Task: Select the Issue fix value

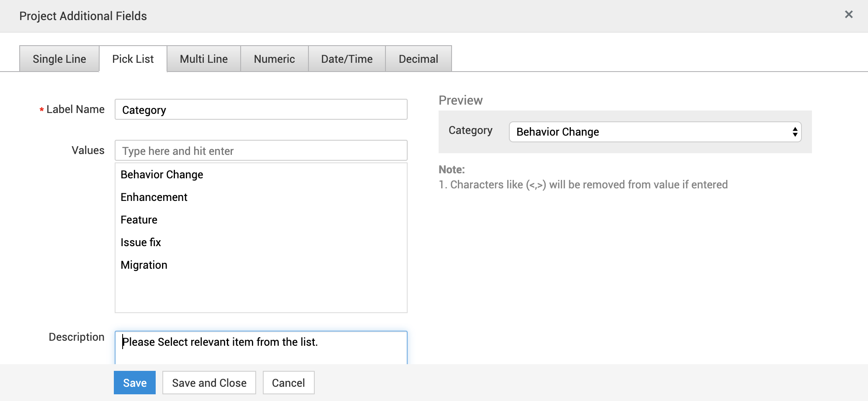Action: click(141, 242)
